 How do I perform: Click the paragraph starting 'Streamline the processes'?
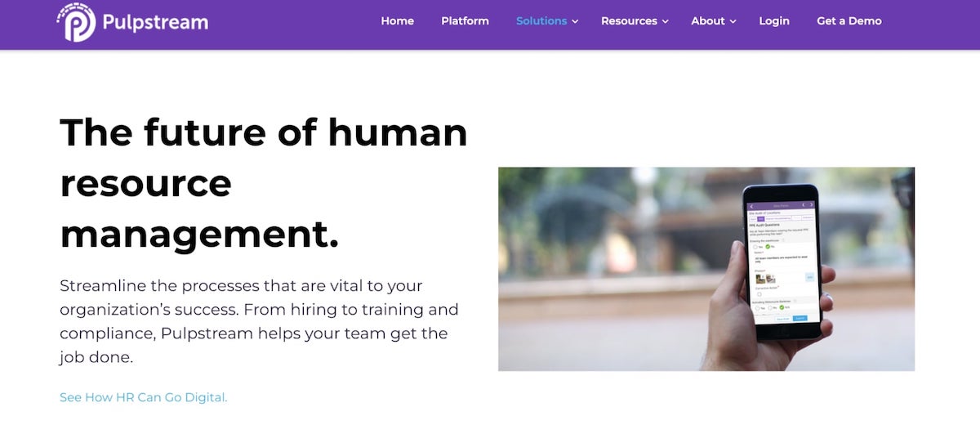coord(259,321)
